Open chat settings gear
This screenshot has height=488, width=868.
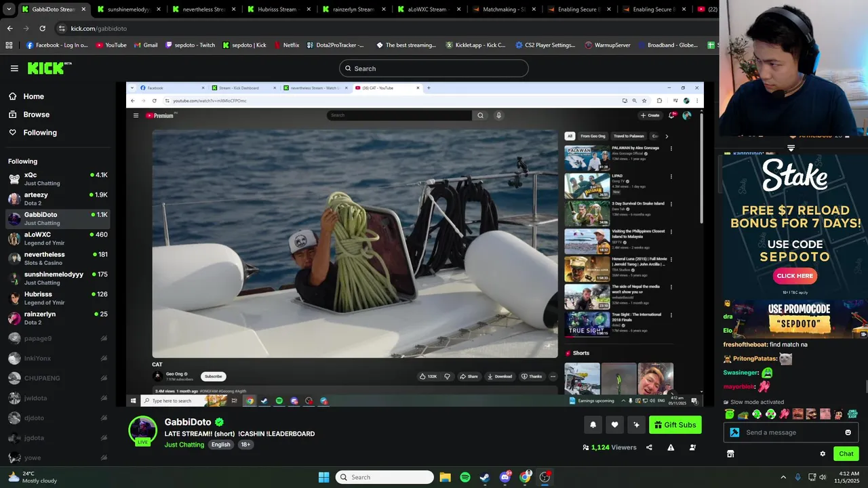pyautogui.click(x=823, y=454)
